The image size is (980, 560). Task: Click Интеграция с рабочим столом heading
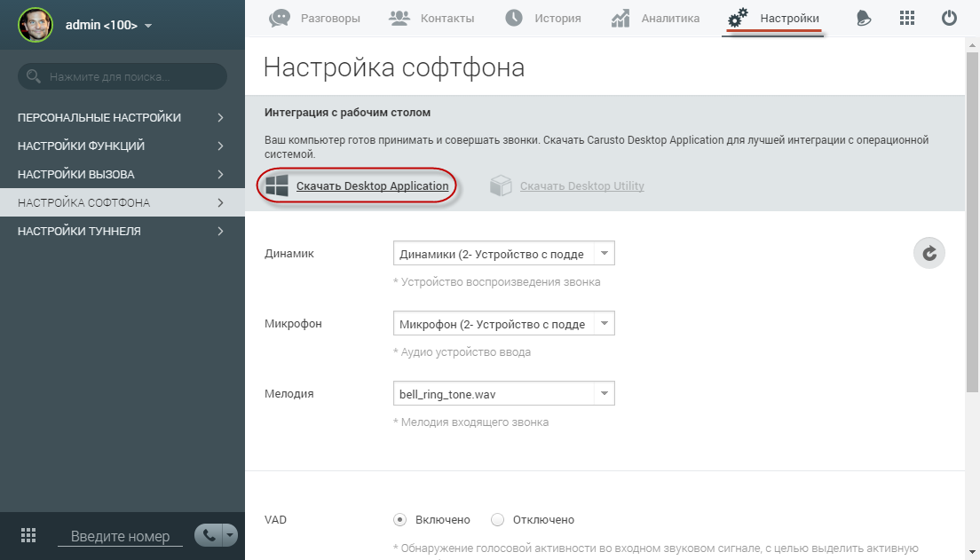[347, 113]
